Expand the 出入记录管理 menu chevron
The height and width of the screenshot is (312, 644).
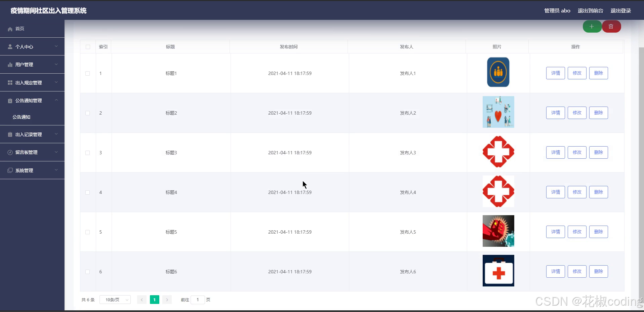[56, 134]
